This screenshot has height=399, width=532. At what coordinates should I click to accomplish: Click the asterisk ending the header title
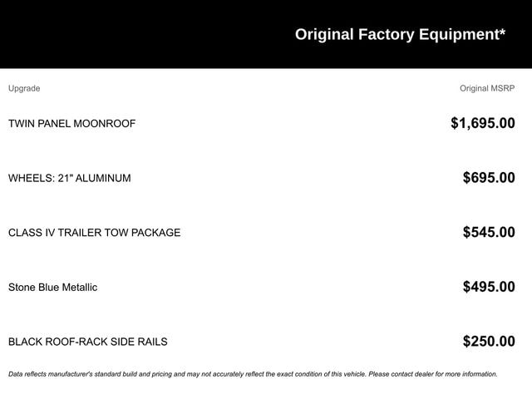tap(502, 32)
